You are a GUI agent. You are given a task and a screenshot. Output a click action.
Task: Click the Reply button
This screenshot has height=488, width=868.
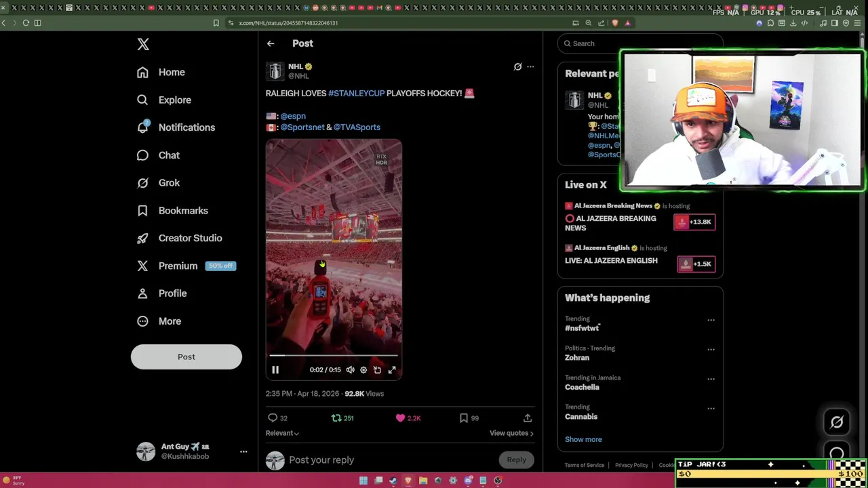click(517, 460)
